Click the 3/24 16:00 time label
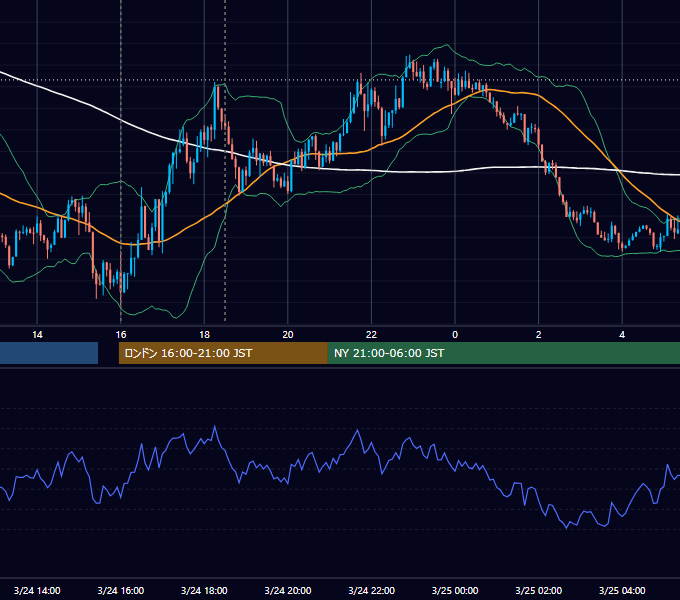 pos(121,590)
